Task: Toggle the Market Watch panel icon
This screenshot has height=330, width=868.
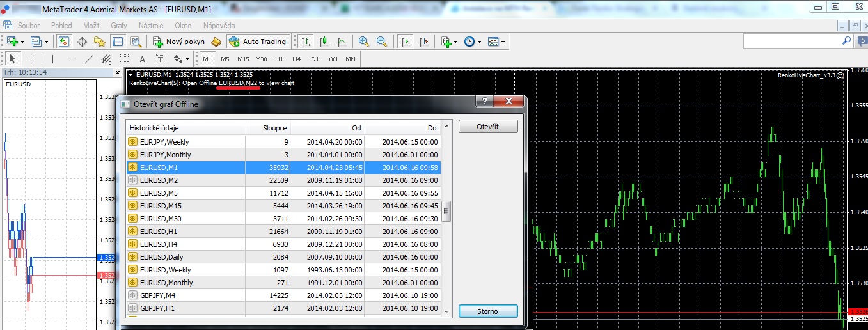Action: 64,42
